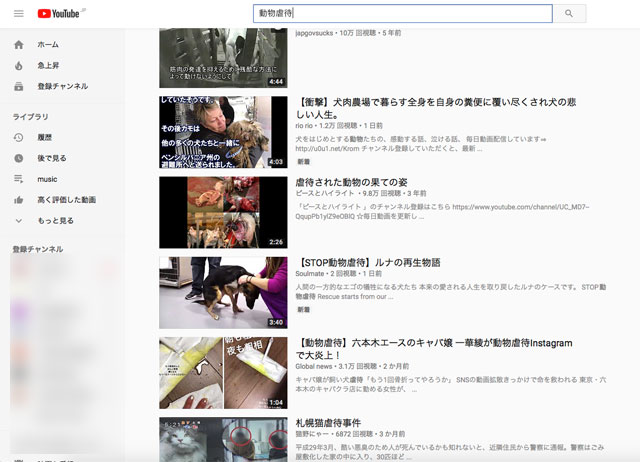Click description starting 犬をはじめとする動物たち
640x462 pixels.
[420, 144]
